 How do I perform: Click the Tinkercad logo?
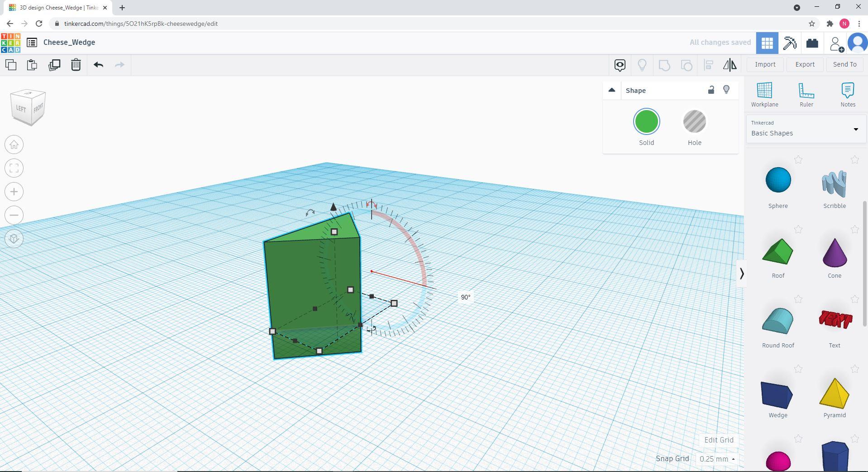point(10,43)
